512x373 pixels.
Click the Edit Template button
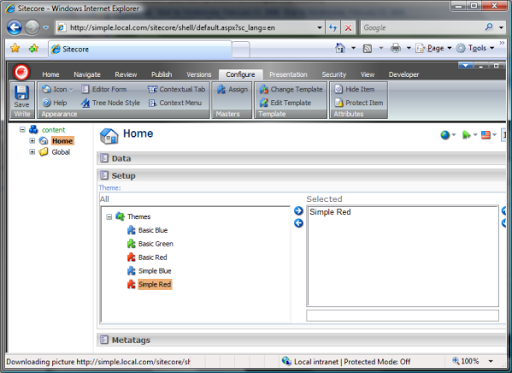click(x=285, y=103)
